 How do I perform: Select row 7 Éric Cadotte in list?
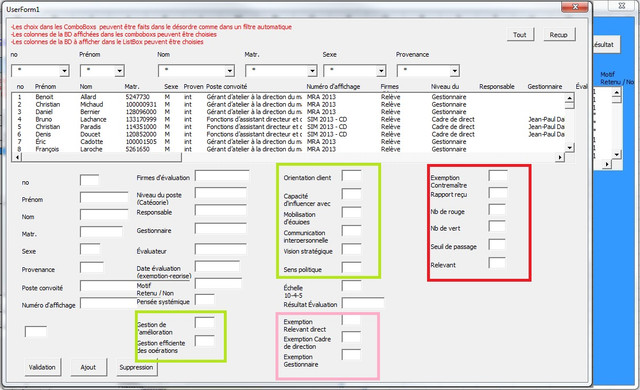point(288,142)
